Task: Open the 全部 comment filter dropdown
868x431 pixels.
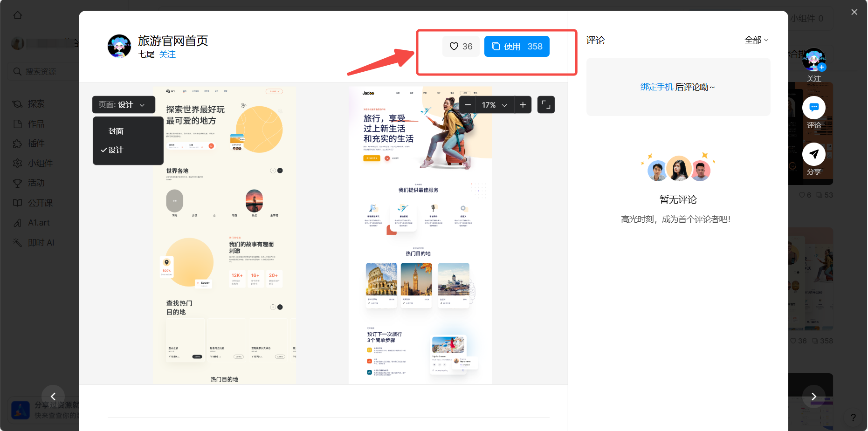Action: [756, 40]
